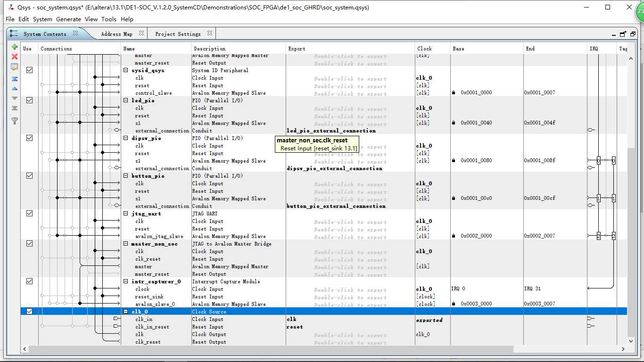Click the Move Up arrow icon
This screenshot has height=362, width=644.
point(15,89)
